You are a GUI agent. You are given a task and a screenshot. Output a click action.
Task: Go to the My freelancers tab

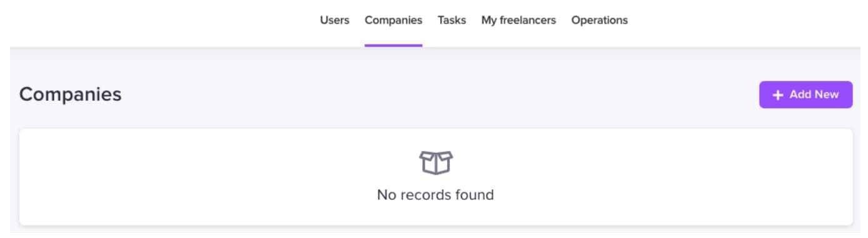pyautogui.click(x=518, y=20)
